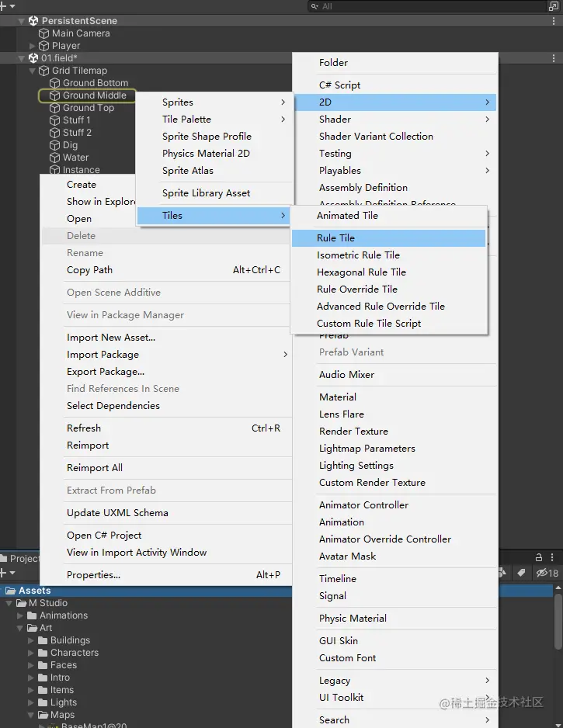Choose Animator Controller from Create menu
Image resolution: width=563 pixels, height=728 pixels.
click(395, 505)
